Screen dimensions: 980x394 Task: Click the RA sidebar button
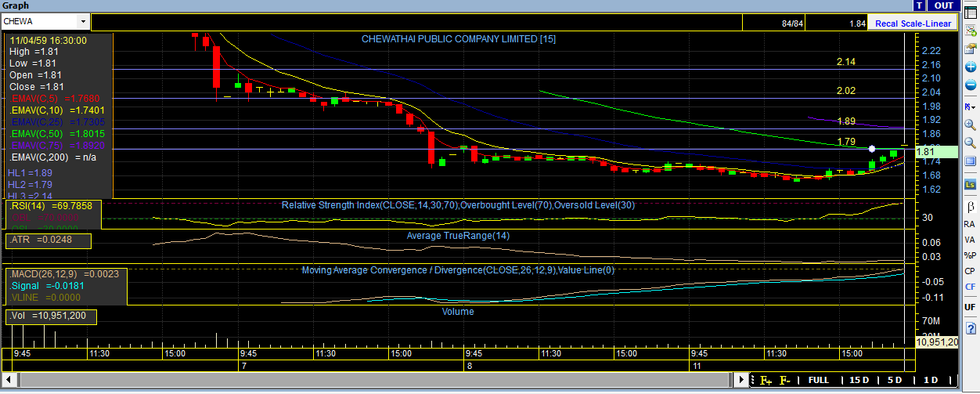[970, 225]
